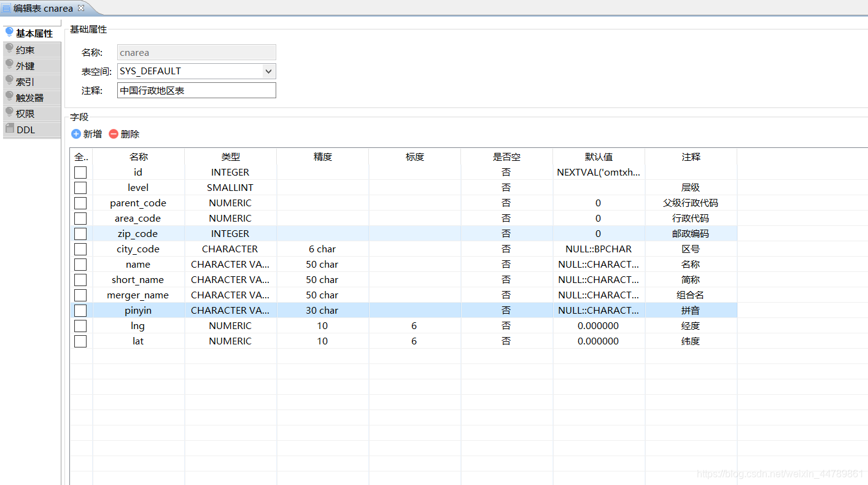Check the checkbox for lng row

coord(80,326)
